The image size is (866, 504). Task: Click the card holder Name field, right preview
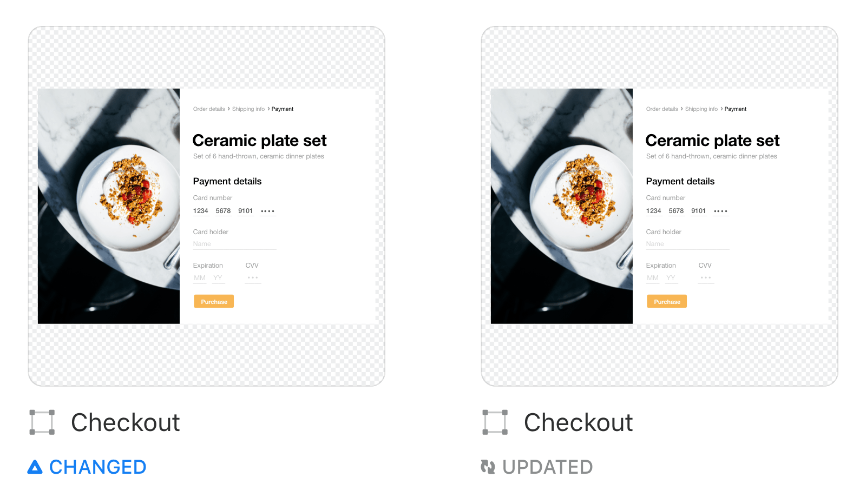(x=687, y=244)
